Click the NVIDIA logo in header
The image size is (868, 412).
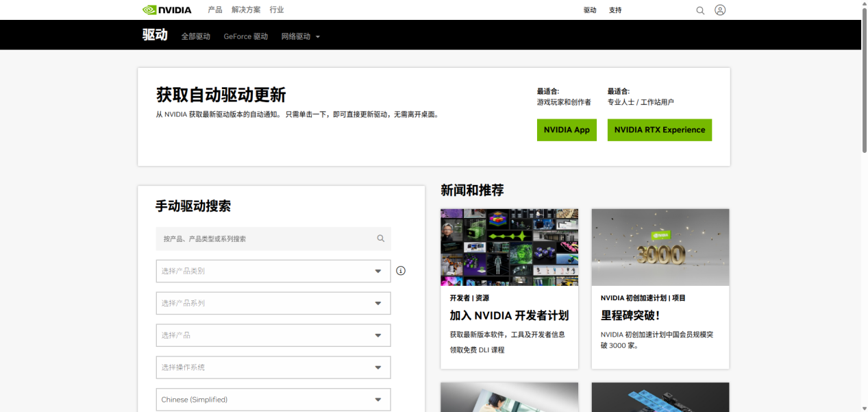[166, 10]
